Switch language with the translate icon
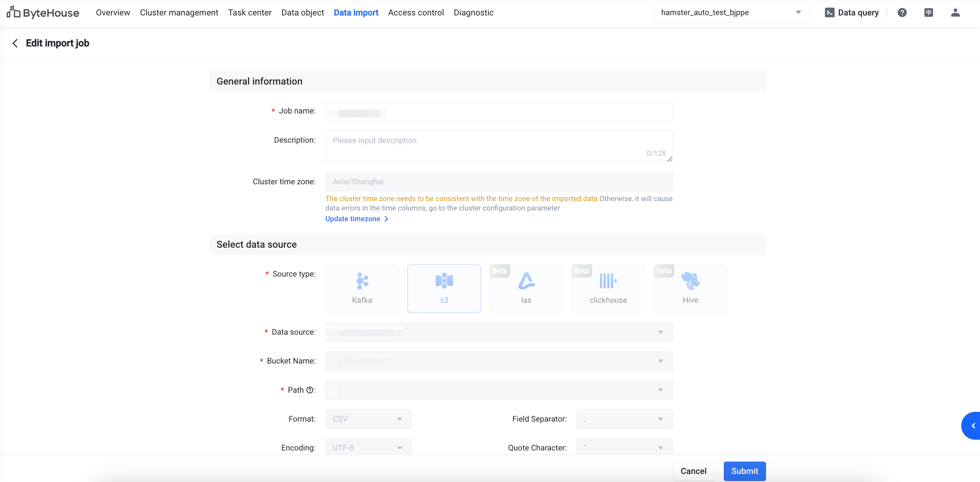Image resolution: width=980 pixels, height=482 pixels. point(928,12)
